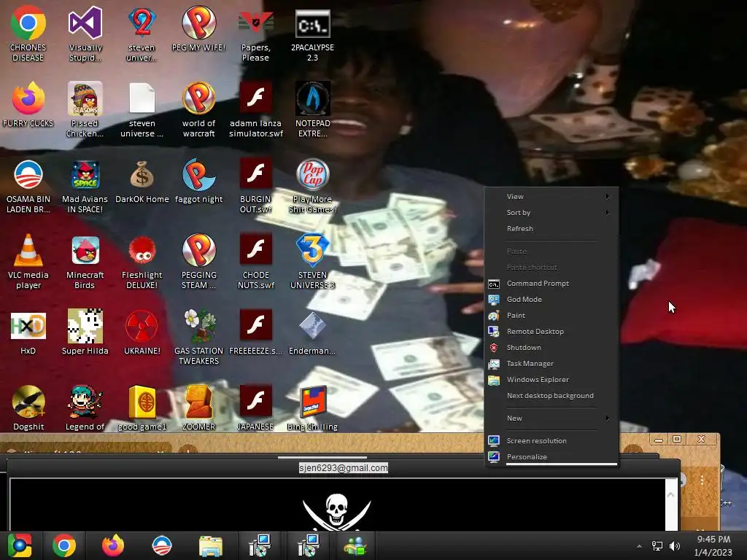Image resolution: width=747 pixels, height=560 pixels.
Task: Click the pirate skull image
Action: click(337, 512)
